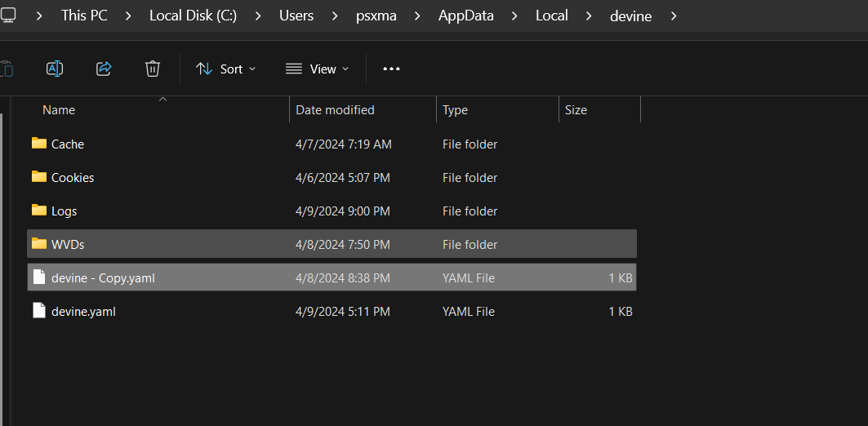The height and width of the screenshot is (426, 868).
Task: Click the devine.yaml file icon
Action: [x=39, y=311]
